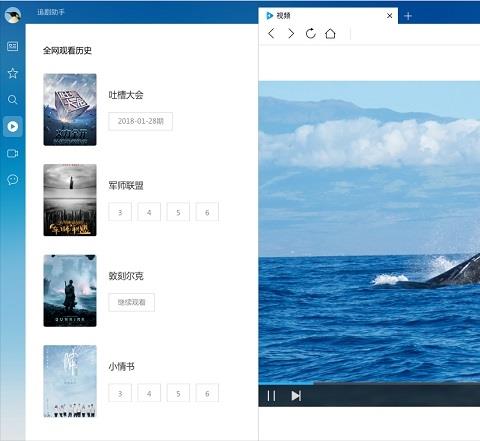Screen dimensions: 480x441
Task: Open the 敦刻尔克 poster thumbnail
Action: [70, 291]
